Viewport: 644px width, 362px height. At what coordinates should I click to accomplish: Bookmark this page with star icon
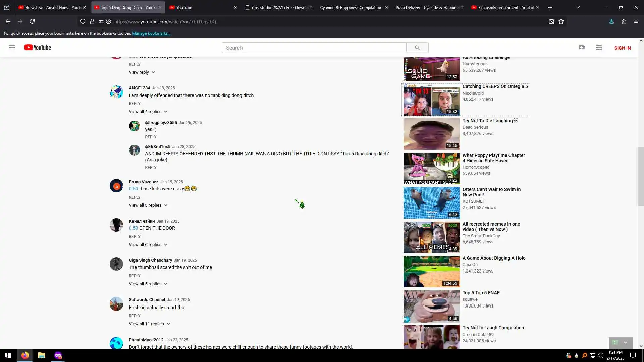click(561, 21)
